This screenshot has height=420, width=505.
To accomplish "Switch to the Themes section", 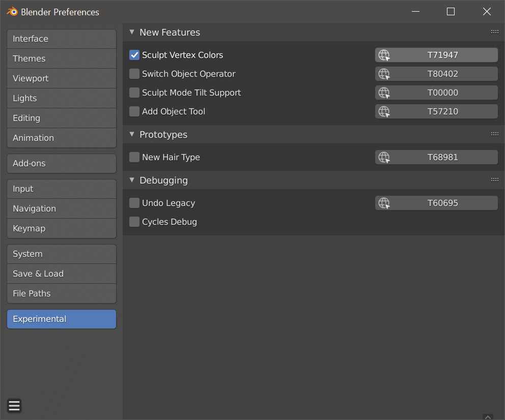I will coord(62,58).
